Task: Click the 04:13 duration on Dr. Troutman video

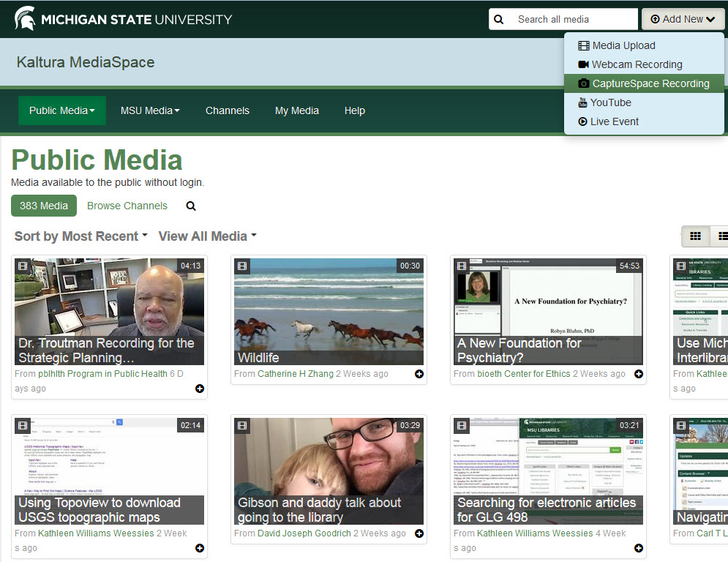Action: (x=190, y=266)
